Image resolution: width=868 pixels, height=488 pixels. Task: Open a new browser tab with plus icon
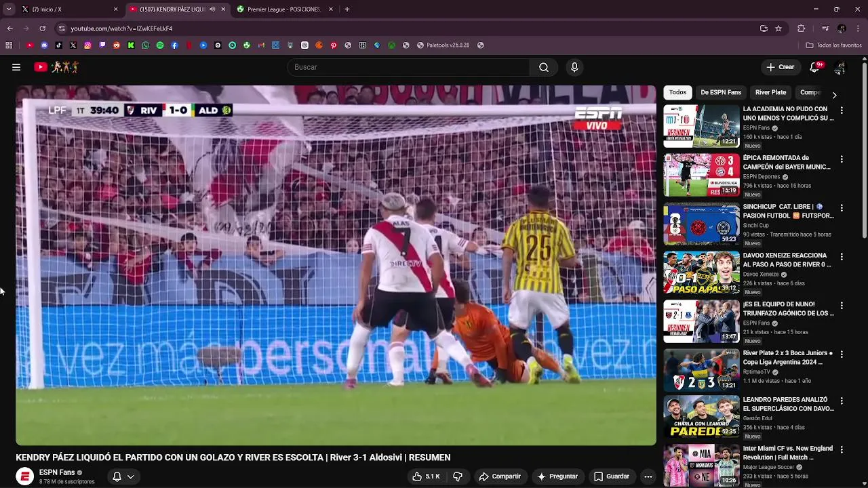pos(347,9)
